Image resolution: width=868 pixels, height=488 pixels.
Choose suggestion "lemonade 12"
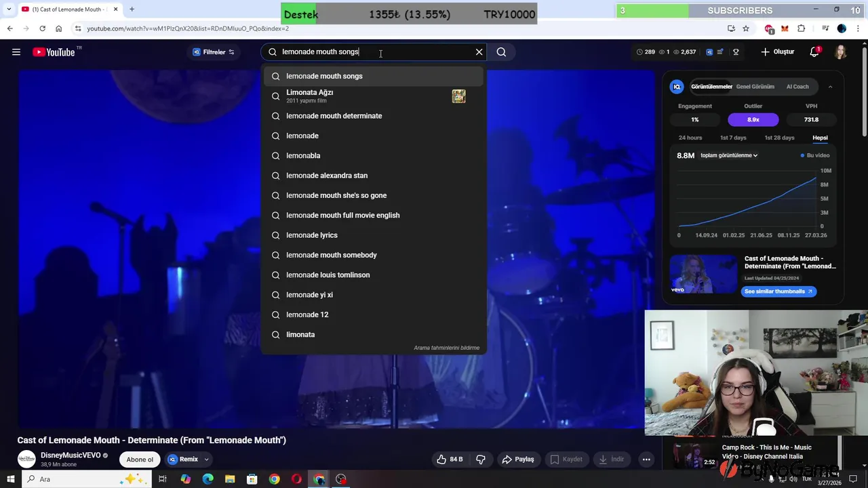(x=374, y=314)
